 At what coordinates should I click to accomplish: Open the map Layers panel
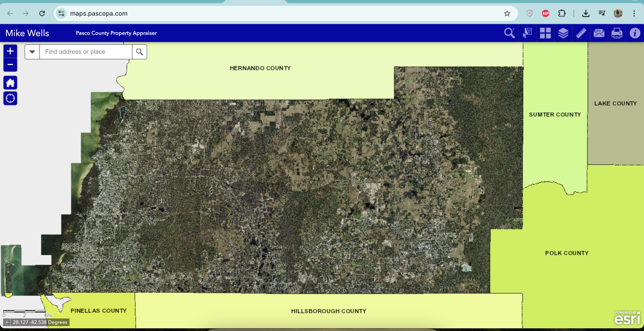(563, 33)
